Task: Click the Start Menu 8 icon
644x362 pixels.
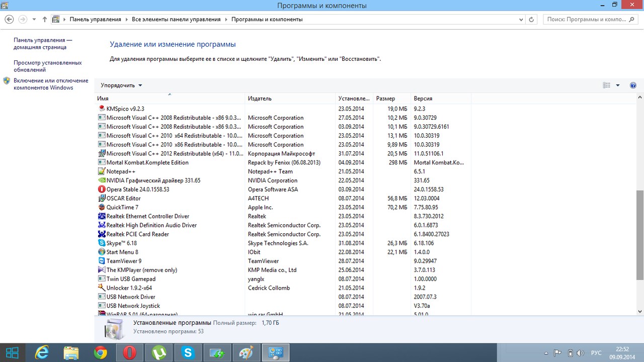Action: [102, 252]
